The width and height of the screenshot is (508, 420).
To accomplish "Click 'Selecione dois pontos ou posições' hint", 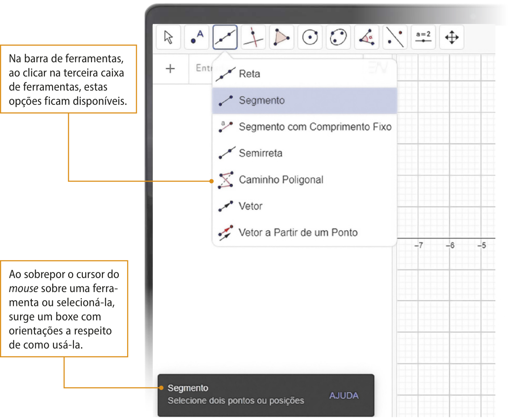I will point(236,401).
